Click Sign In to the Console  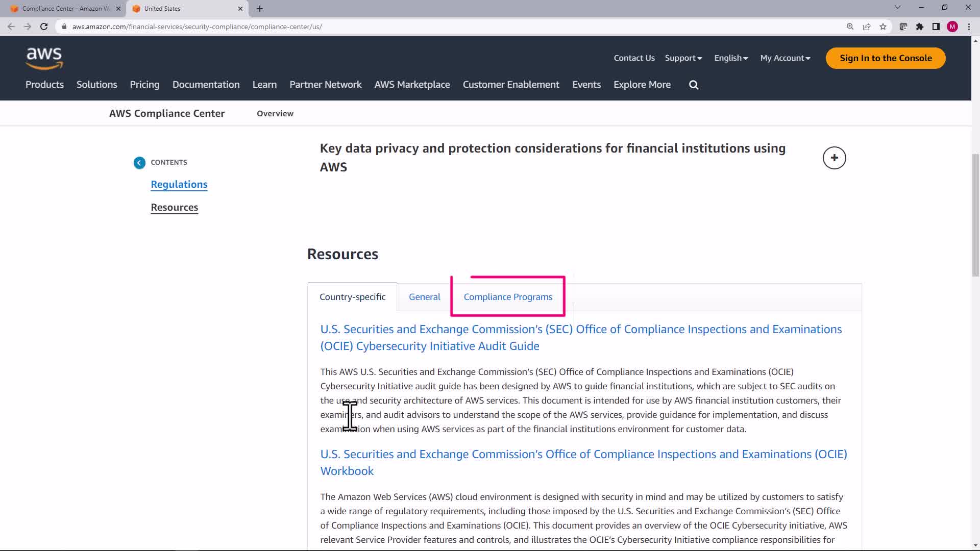click(x=886, y=58)
